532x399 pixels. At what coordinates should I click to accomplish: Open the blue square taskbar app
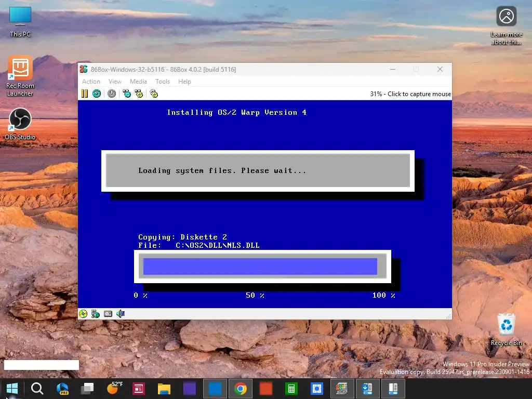215,389
